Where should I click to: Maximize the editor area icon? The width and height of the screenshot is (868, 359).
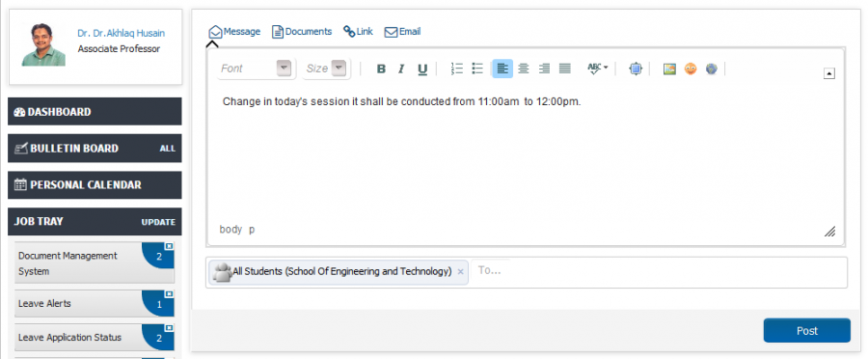(636, 69)
